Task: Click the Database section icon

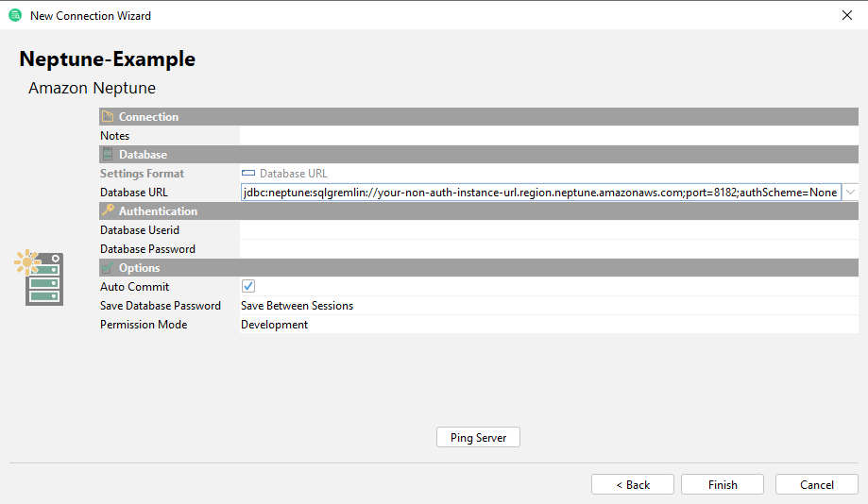Action: 108,155
